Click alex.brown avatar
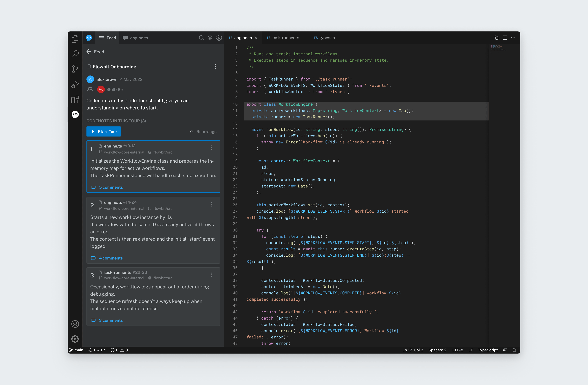 click(90, 79)
